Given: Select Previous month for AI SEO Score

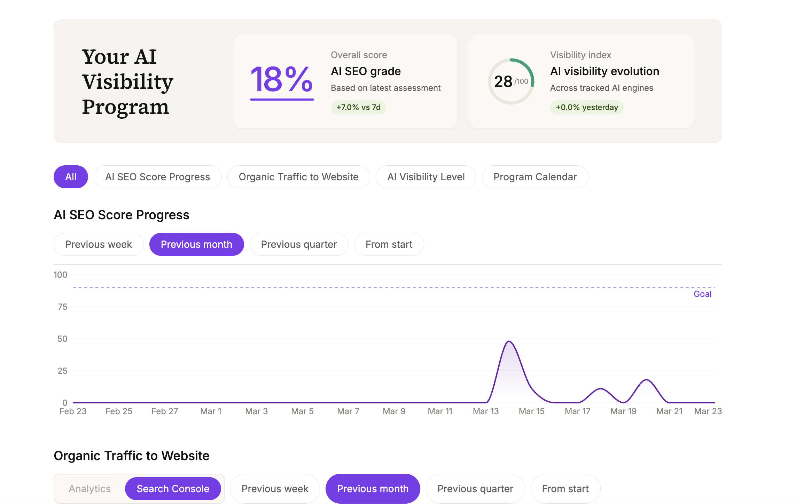Looking at the screenshot, I should [196, 244].
